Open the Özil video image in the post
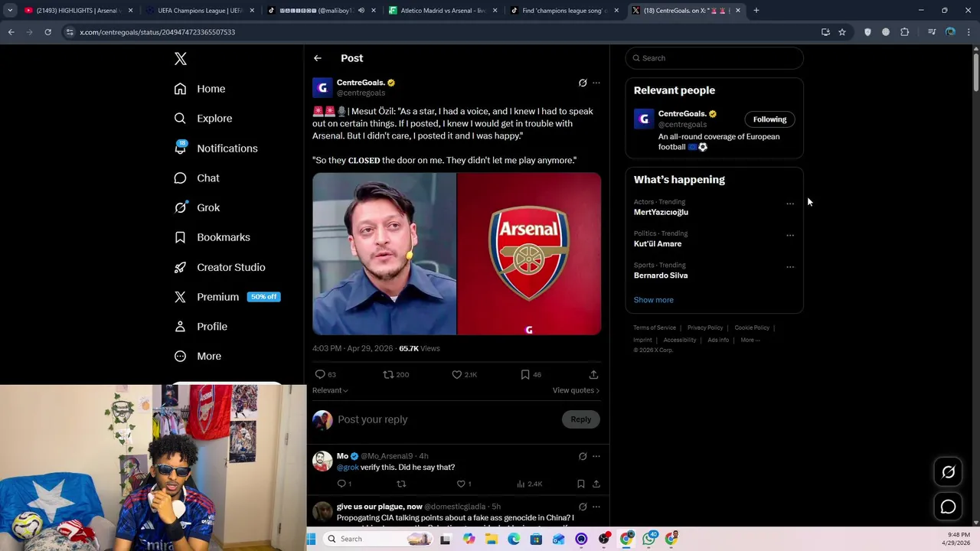 tap(384, 254)
